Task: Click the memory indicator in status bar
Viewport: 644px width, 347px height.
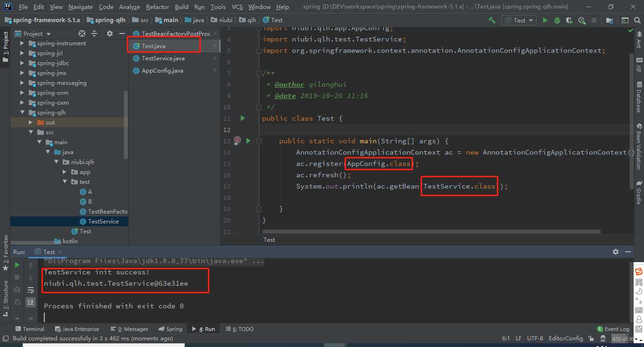Action: pos(623,339)
